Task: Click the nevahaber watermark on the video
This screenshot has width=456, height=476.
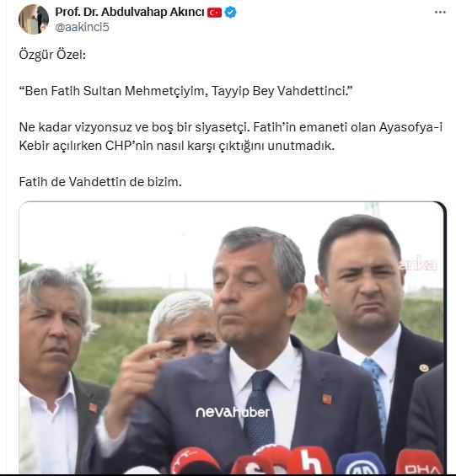Action: click(233, 412)
